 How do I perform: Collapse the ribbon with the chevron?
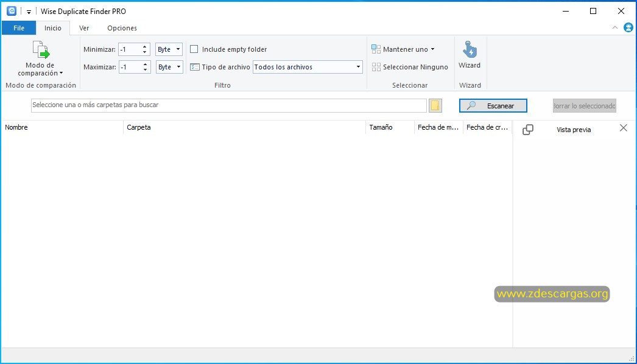point(614,27)
